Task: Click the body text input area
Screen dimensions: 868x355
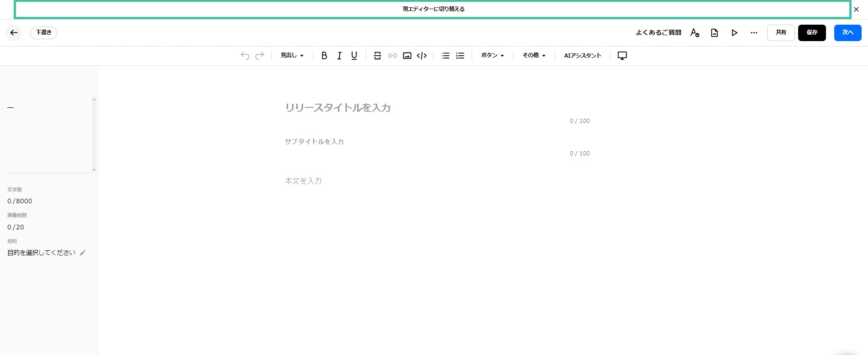Action: [x=437, y=181]
